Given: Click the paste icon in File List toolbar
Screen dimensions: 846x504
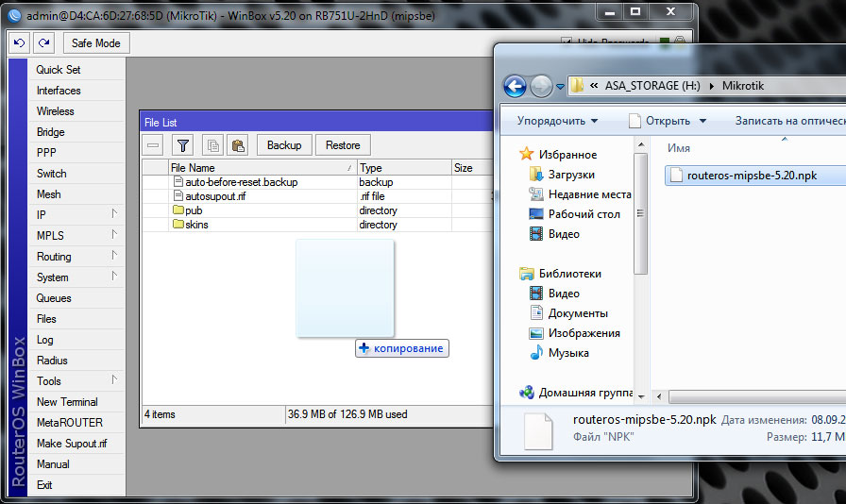Looking at the screenshot, I should coord(238,145).
